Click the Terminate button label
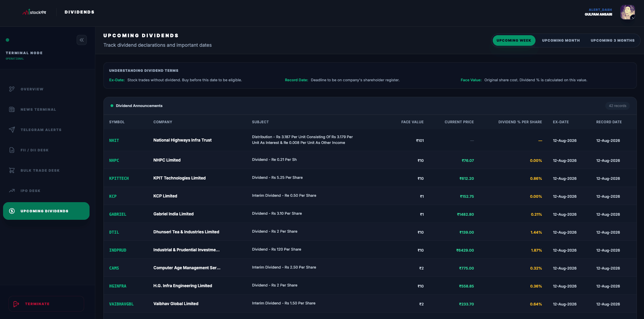 click(37, 304)
